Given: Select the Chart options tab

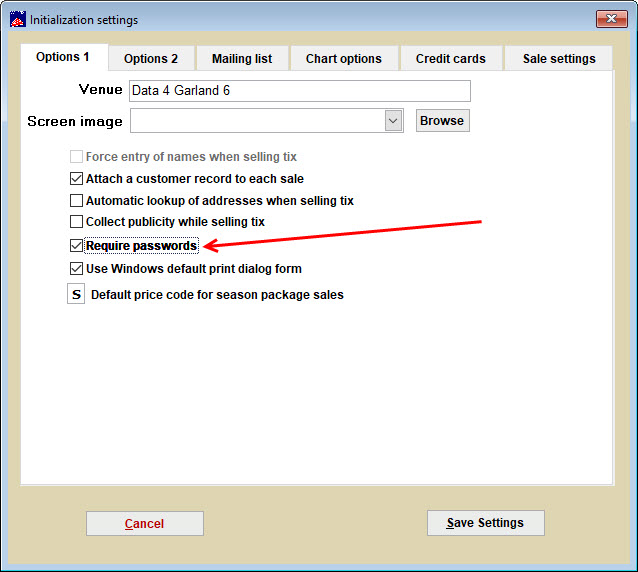Looking at the screenshot, I should [x=344, y=59].
